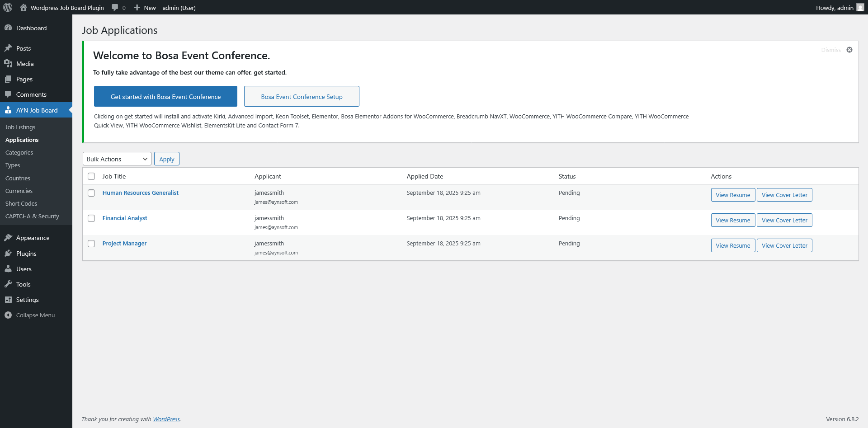868x428 pixels.
Task: Go to the Categories submenu item
Action: point(19,153)
